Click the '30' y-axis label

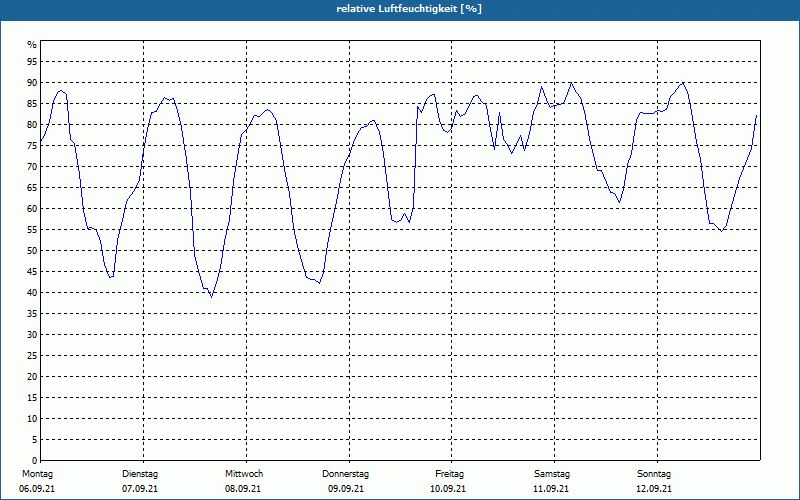tap(32, 335)
